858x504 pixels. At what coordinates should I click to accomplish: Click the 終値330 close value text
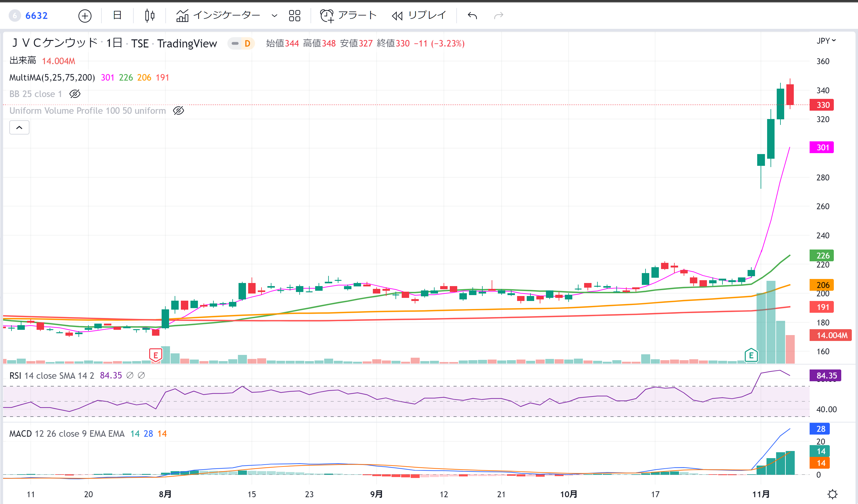point(393,43)
